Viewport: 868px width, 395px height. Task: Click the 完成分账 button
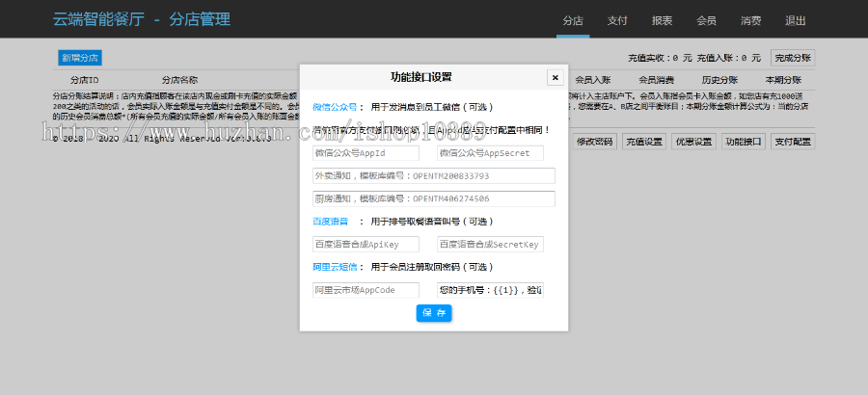point(793,58)
